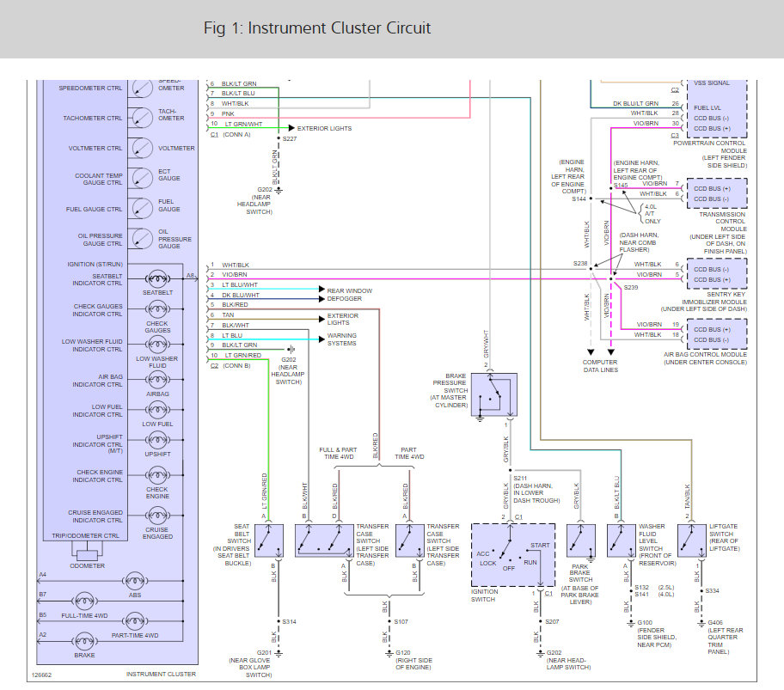784x690 pixels.
Task: Select the liftgate switch box
Action: coord(692,540)
